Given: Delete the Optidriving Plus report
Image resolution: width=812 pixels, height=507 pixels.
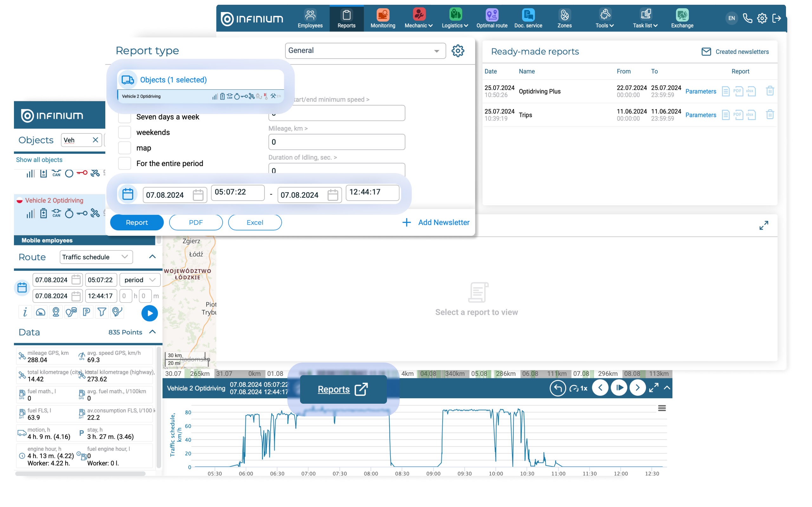Looking at the screenshot, I should point(770,91).
